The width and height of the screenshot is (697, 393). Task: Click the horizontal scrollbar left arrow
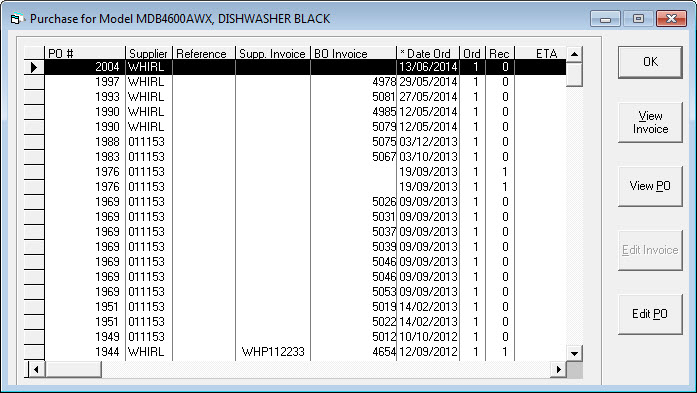36,369
